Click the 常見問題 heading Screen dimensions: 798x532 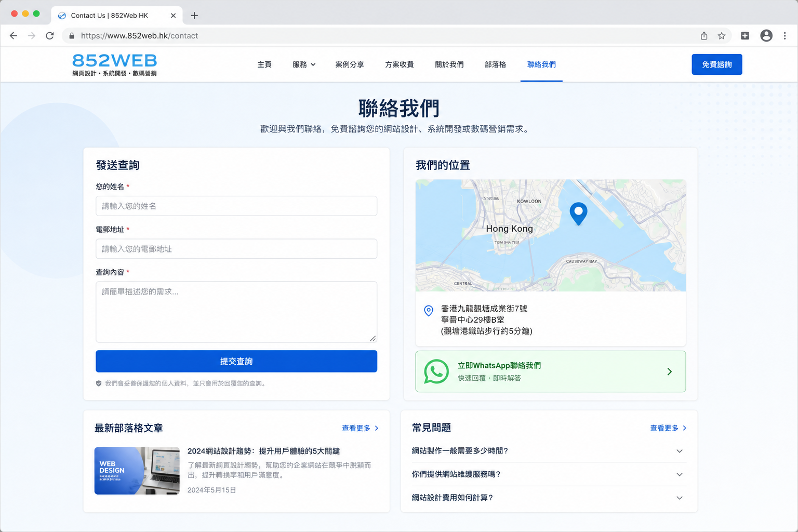pos(431,428)
